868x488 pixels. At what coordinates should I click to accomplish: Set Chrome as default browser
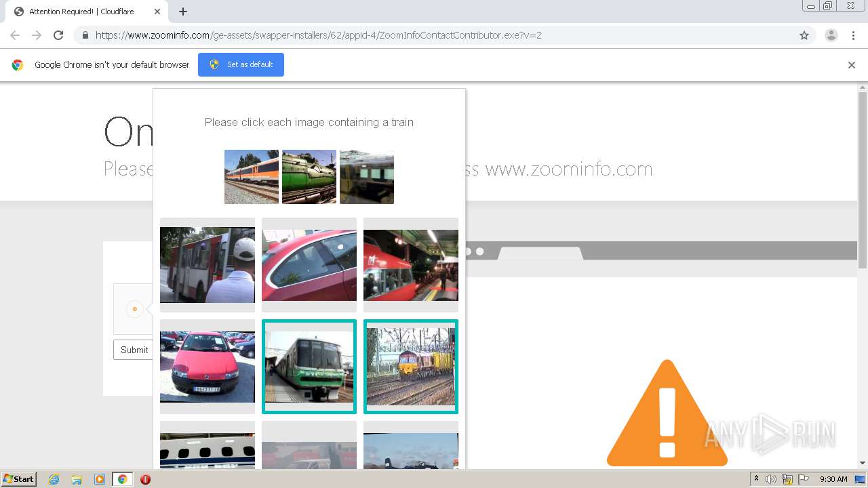241,64
